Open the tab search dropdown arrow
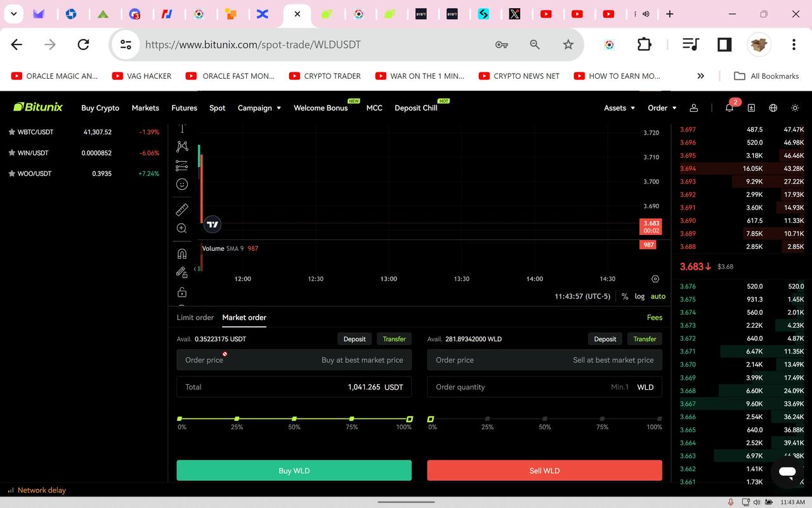Image resolution: width=812 pixels, height=508 pixels. tap(13, 13)
